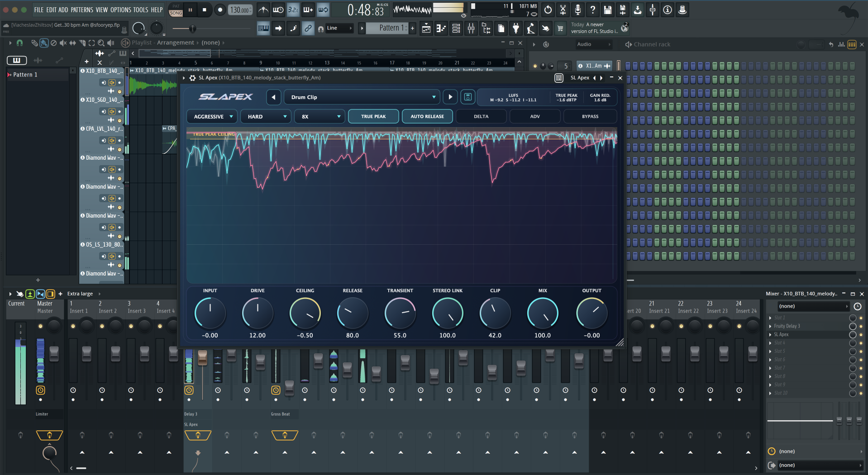Open the EDIT menu
The width and height of the screenshot is (868, 475).
(51, 9)
